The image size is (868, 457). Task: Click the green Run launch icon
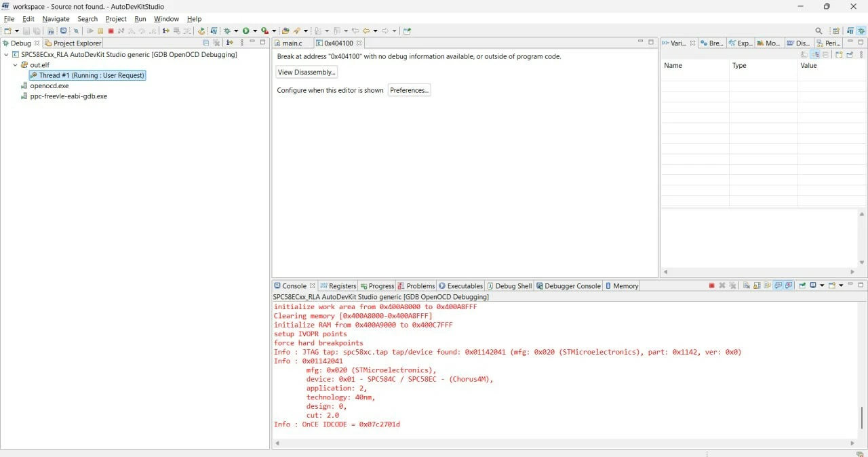click(x=245, y=31)
